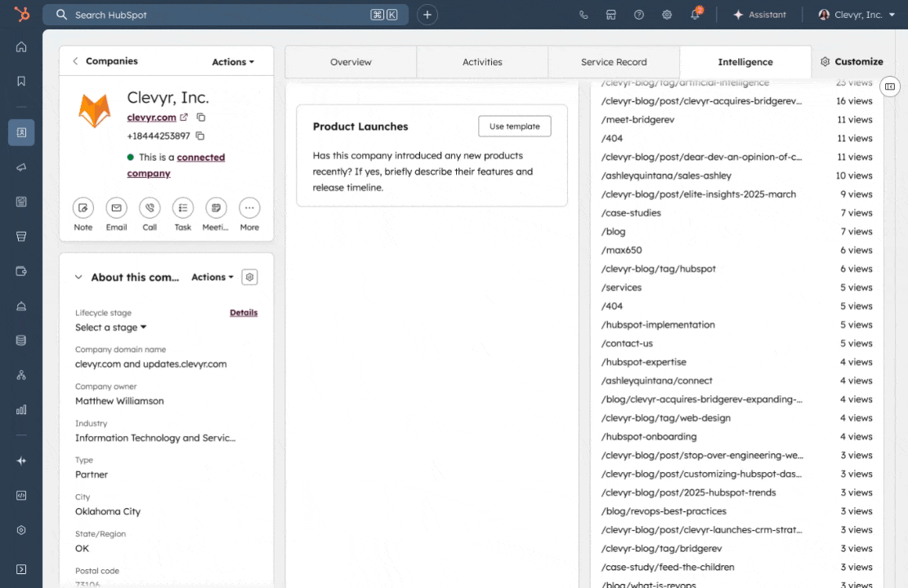Open the Commerce storefront sidebar icon

tap(21, 237)
